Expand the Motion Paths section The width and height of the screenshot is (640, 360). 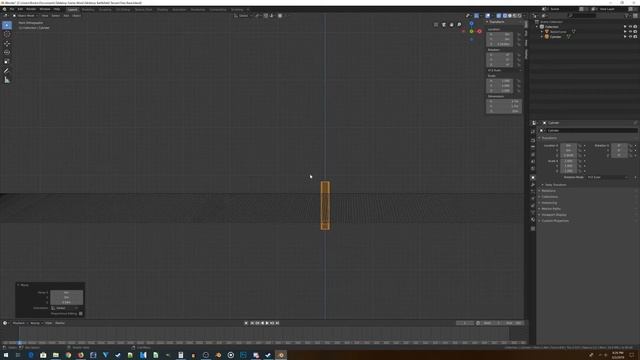[551, 209]
